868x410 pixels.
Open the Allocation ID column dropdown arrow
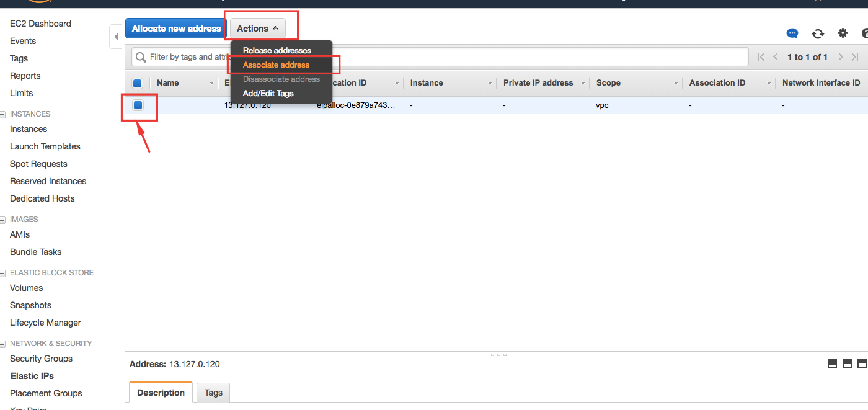tap(397, 83)
